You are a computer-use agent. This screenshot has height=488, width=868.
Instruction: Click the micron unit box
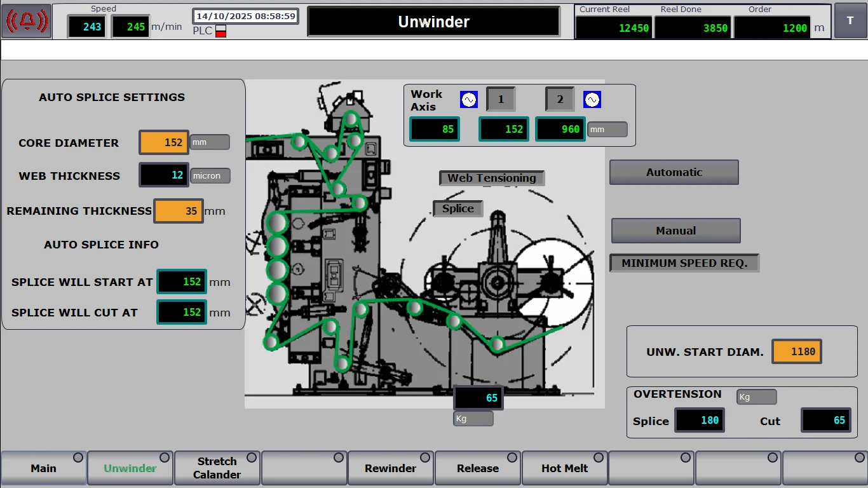point(210,176)
